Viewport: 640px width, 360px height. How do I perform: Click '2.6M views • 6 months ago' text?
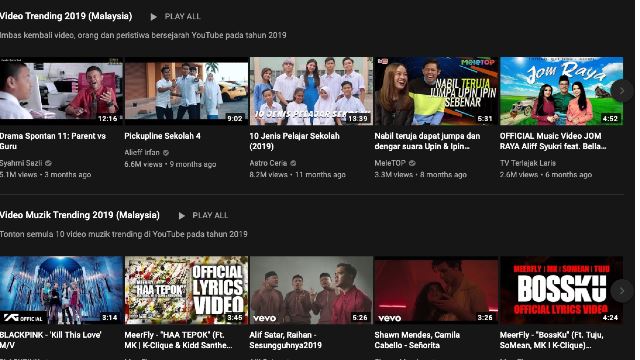coord(546,175)
